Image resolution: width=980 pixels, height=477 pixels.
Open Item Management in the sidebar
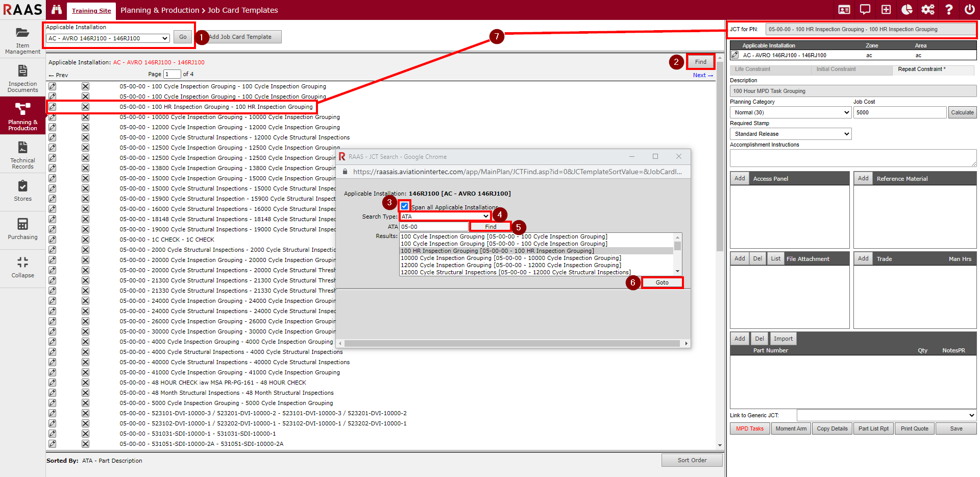[22, 39]
